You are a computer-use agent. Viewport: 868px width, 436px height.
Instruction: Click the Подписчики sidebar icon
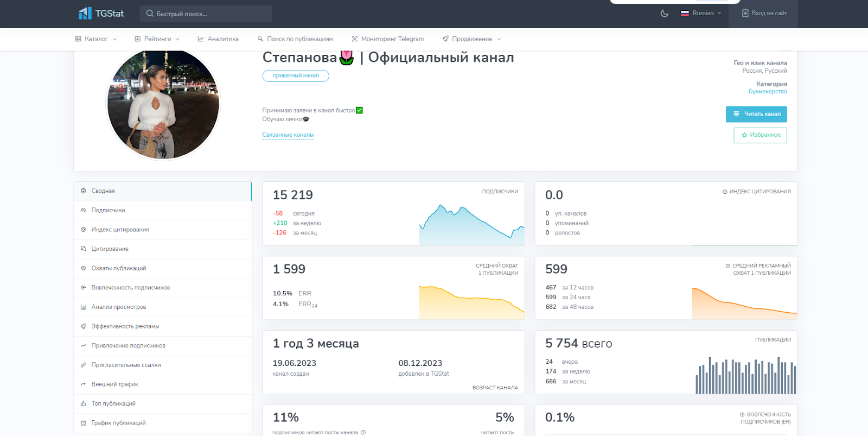point(84,210)
